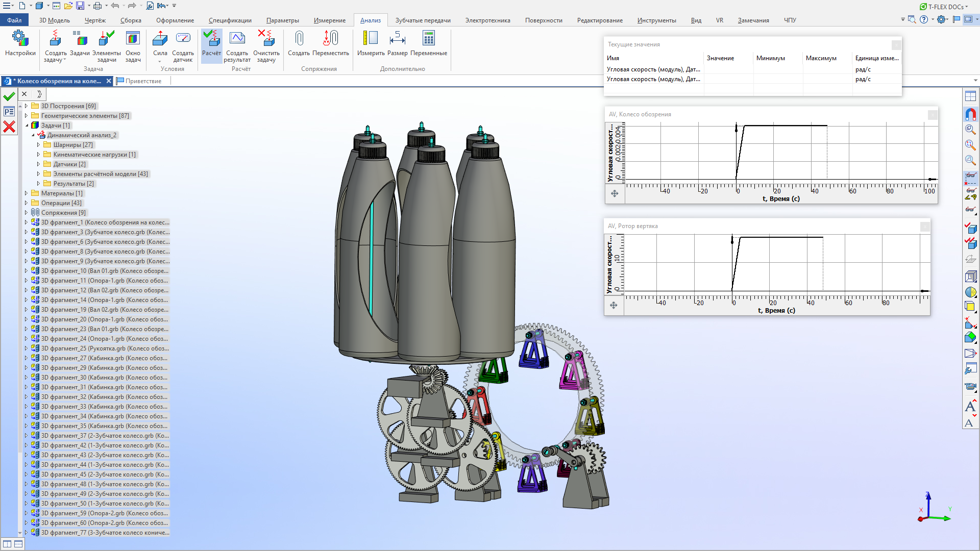Click the move handle of Колесо обозрения graph
The height and width of the screenshot is (551, 980).
coord(615,193)
